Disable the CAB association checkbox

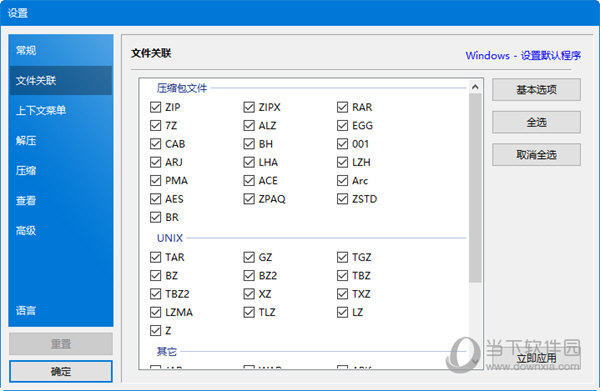[155, 144]
